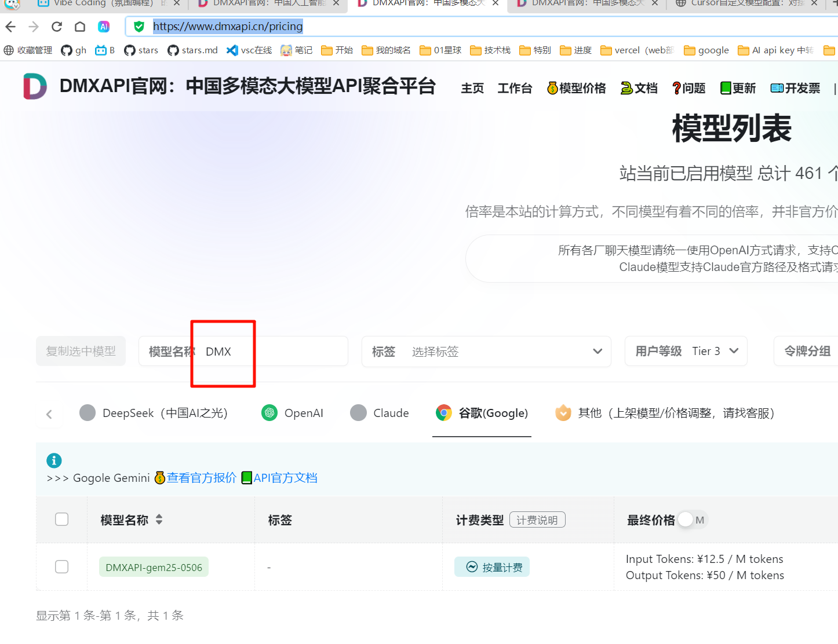The image size is (838, 644).
Task: Open the AI api key 中转 folder
Action: pos(775,50)
